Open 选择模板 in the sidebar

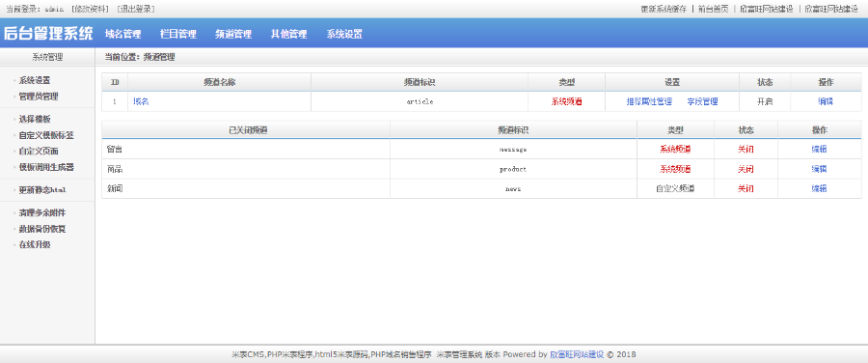[35, 119]
